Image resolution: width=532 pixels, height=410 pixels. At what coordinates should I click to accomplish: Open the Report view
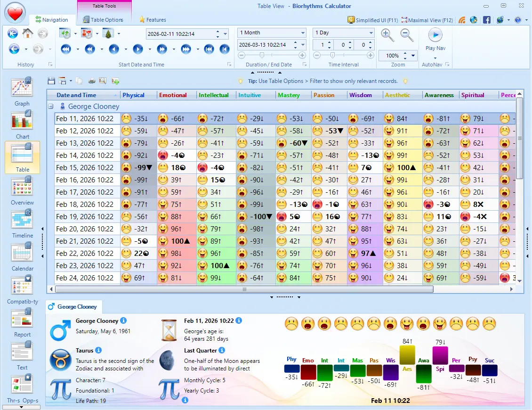[x=21, y=320]
